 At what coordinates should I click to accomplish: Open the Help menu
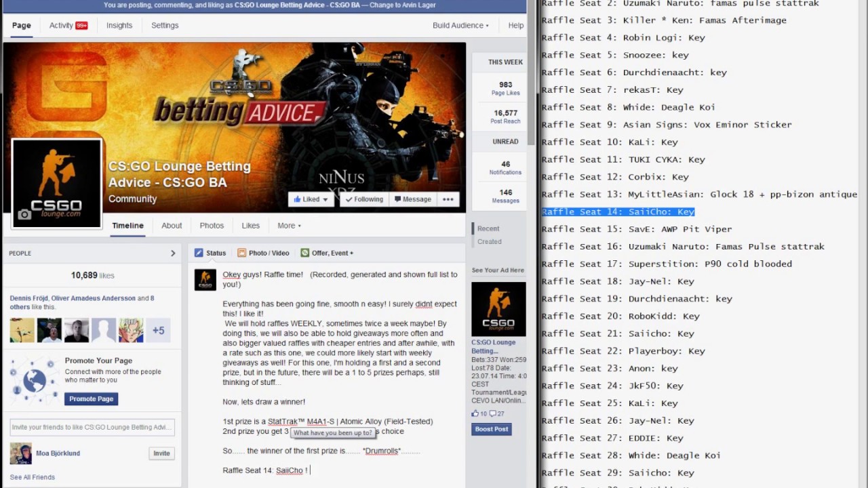coord(516,25)
